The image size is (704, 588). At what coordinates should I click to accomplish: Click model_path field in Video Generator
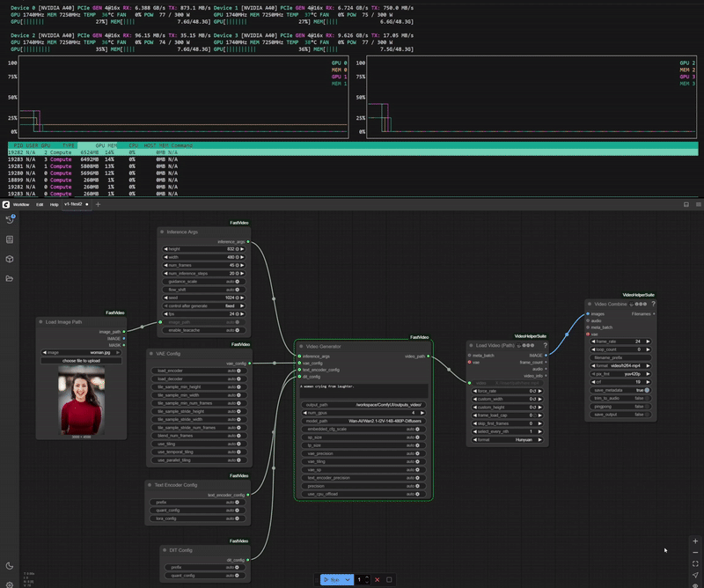[363, 421]
